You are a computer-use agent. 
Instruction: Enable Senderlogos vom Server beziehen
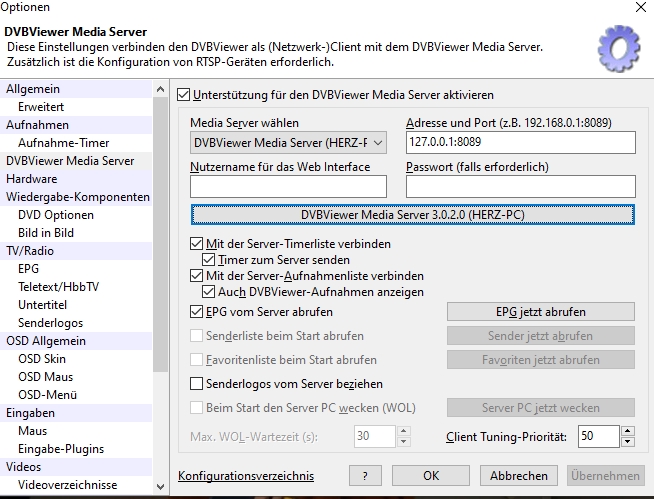(196, 383)
